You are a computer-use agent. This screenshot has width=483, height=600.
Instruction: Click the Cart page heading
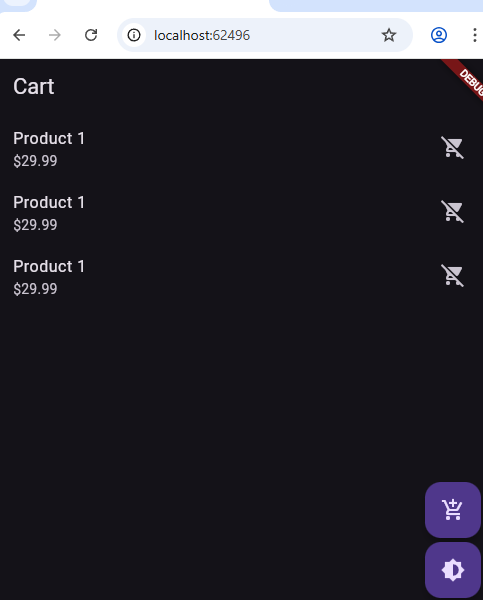coord(34,86)
